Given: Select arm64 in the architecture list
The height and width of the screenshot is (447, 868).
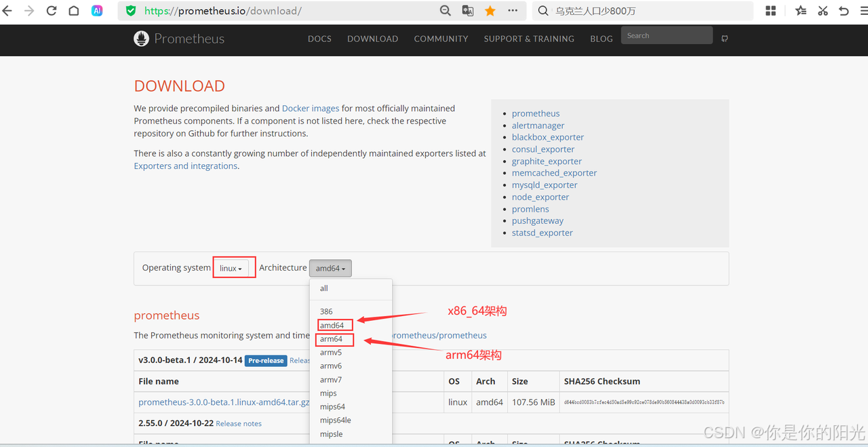Looking at the screenshot, I should pos(351,339).
